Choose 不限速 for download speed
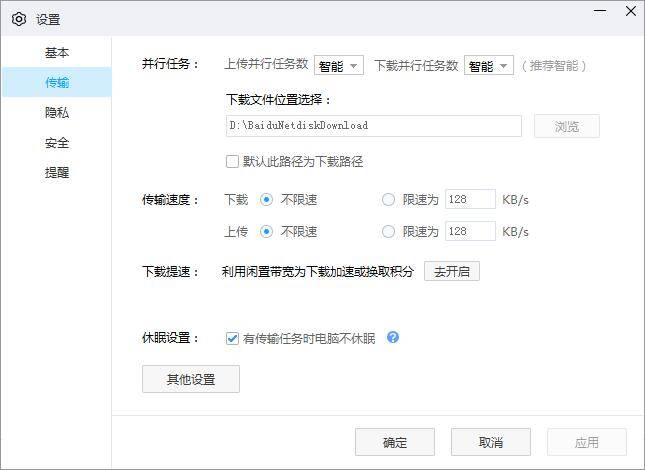The image size is (645, 470). tap(266, 200)
